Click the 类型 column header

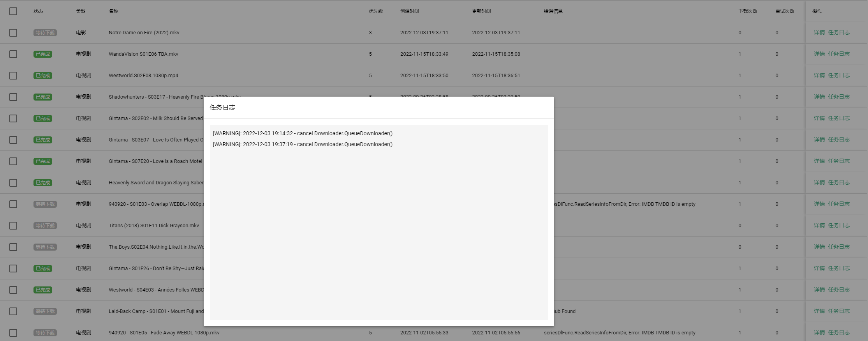click(81, 11)
